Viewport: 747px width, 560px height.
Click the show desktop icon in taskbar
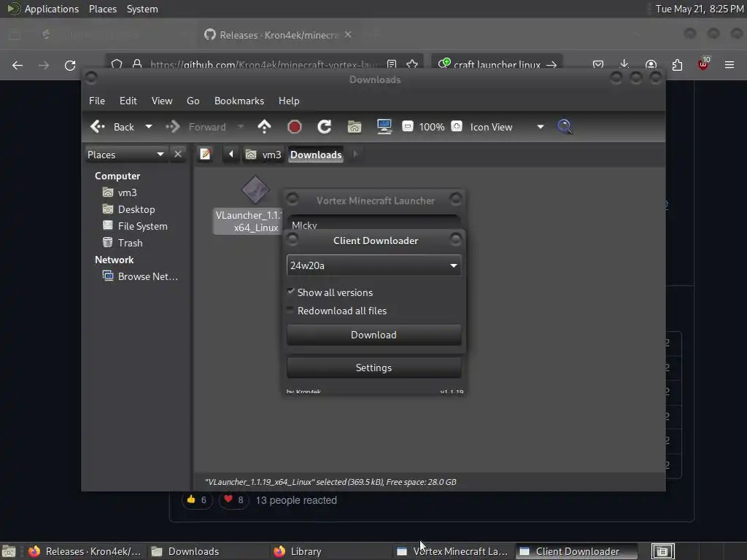(x=9, y=551)
